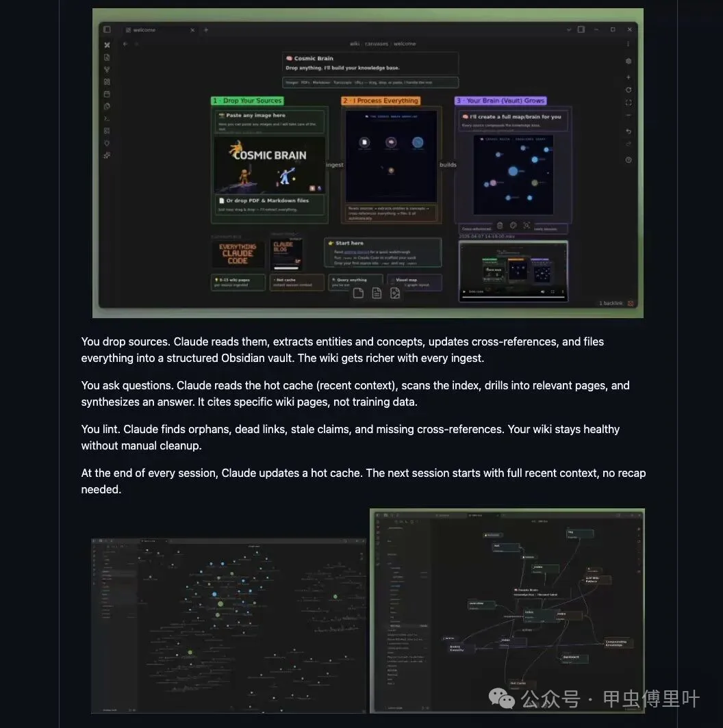Open the node color palette icon
723x728 pixels.
pyautogui.click(x=513, y=226)
